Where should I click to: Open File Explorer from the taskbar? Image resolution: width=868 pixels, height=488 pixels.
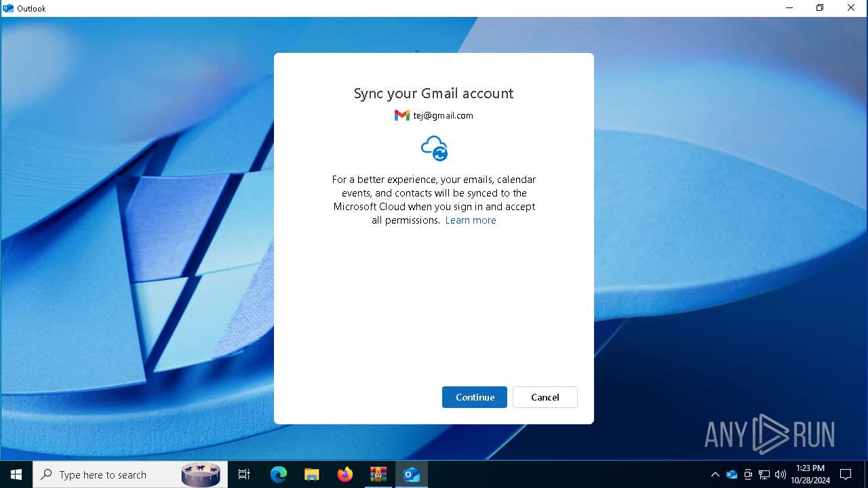(311, 474)
